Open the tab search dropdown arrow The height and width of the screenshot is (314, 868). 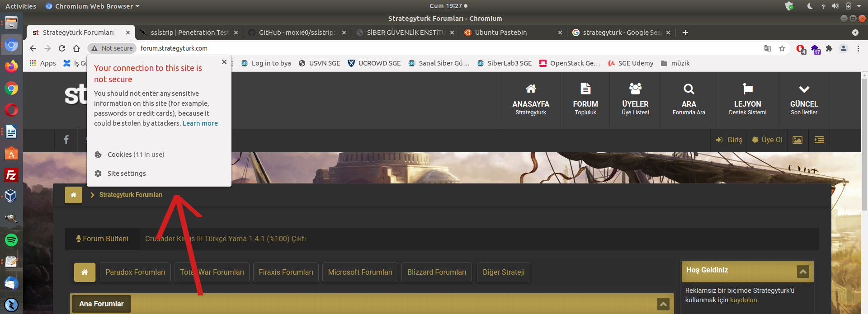pos(855,33)
